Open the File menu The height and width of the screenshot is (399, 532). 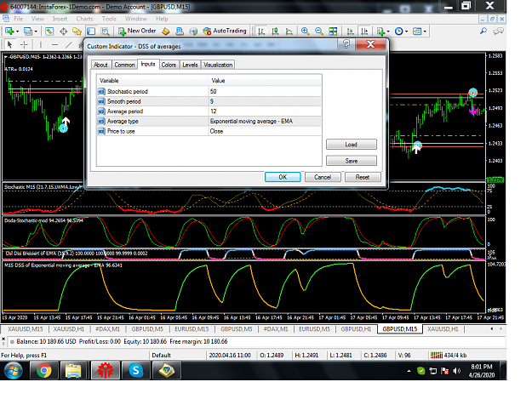pyautogui.click(x=19, y=19)
